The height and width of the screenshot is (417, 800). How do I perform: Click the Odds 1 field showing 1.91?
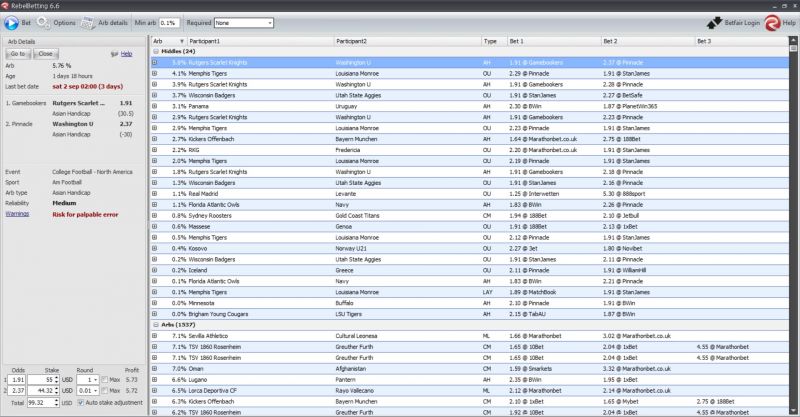[16, 380]
